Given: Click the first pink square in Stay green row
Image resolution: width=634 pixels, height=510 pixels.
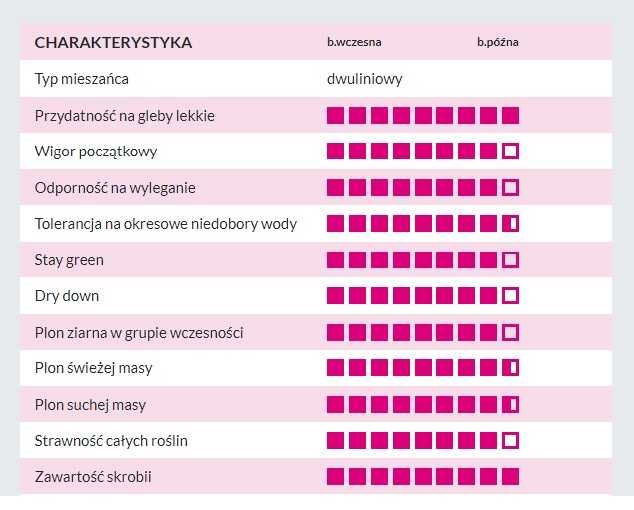Looking at the screenshot, I should (335, 260).
